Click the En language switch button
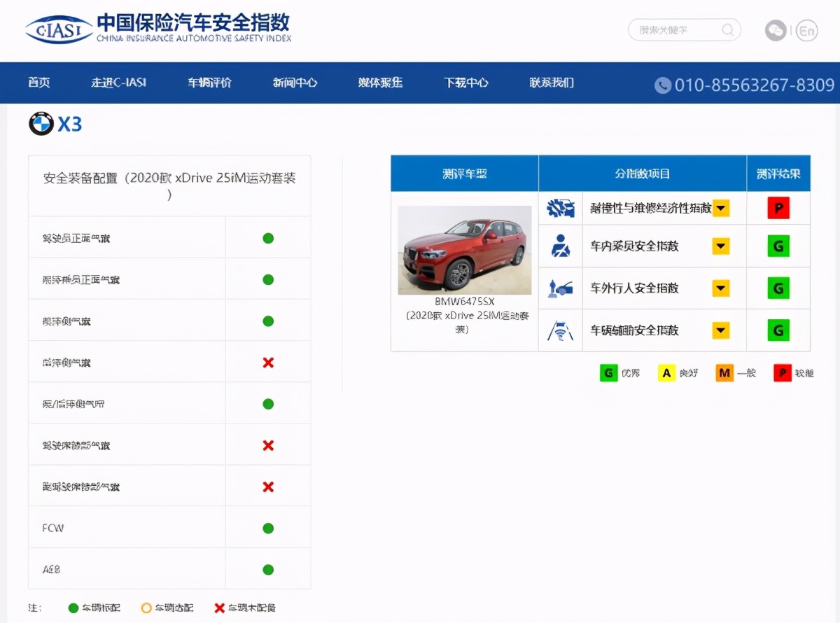This screenshot has width=840, height=623. pyautogui.click(x=805, y=31)
